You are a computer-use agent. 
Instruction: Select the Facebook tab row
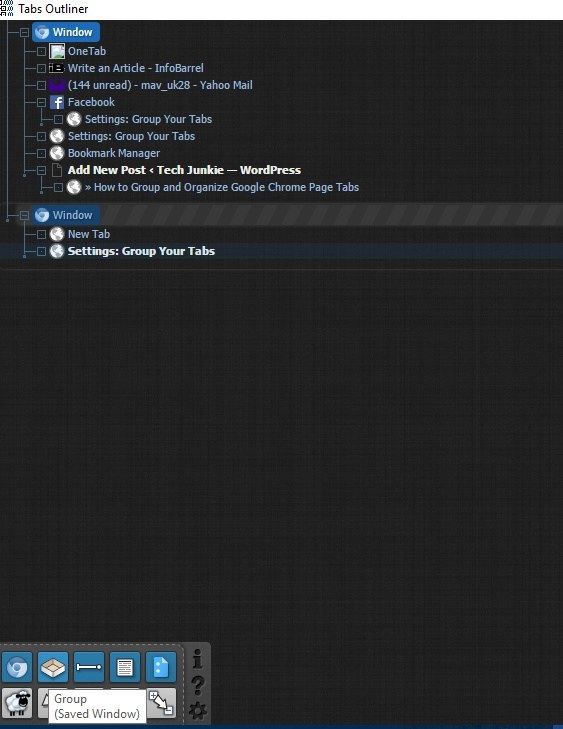[91, 102]
